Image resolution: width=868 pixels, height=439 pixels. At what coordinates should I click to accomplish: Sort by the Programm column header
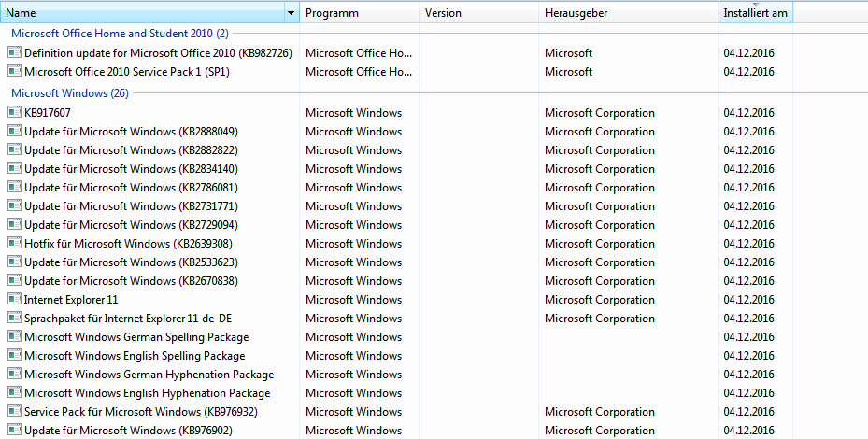[360, 13]
